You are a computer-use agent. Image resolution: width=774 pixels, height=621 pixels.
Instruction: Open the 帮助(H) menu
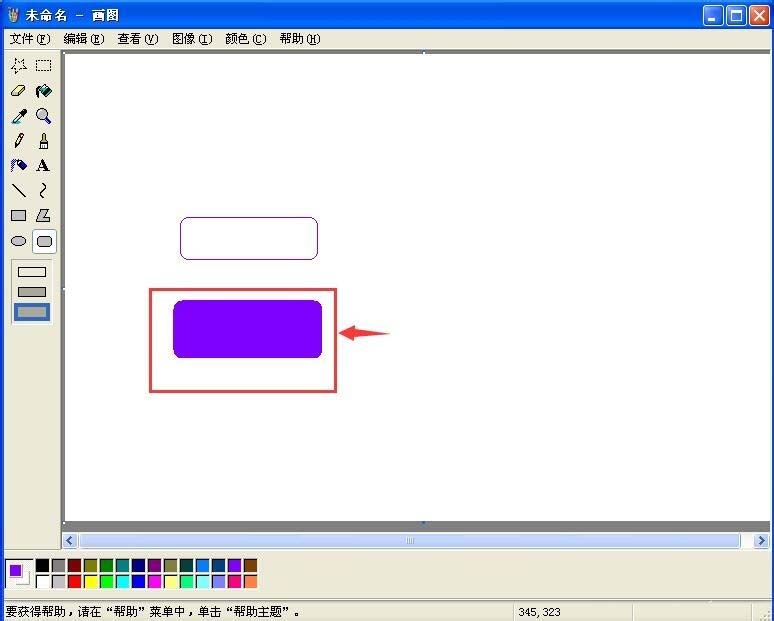click(x=300, y=39)
